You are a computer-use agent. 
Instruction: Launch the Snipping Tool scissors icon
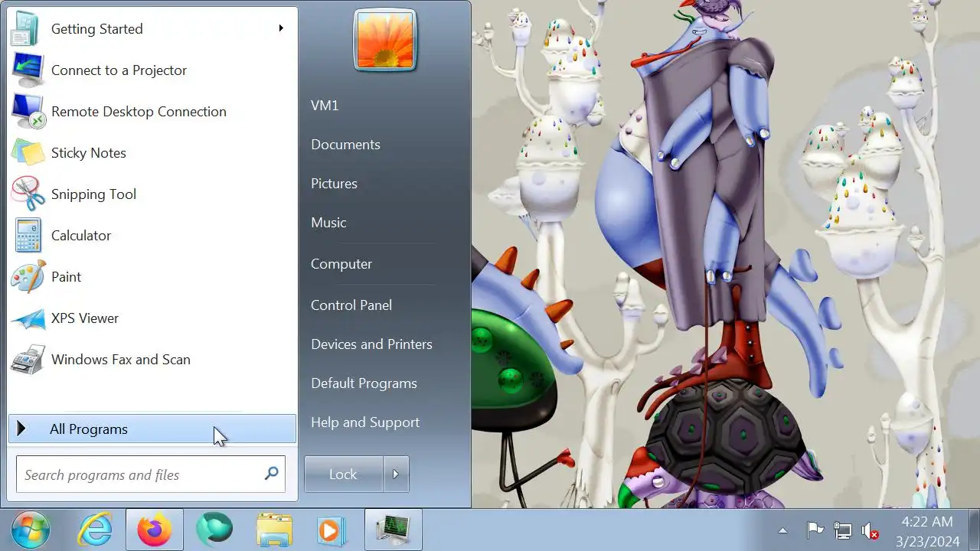pyautogui.click(x=29, y=194)
